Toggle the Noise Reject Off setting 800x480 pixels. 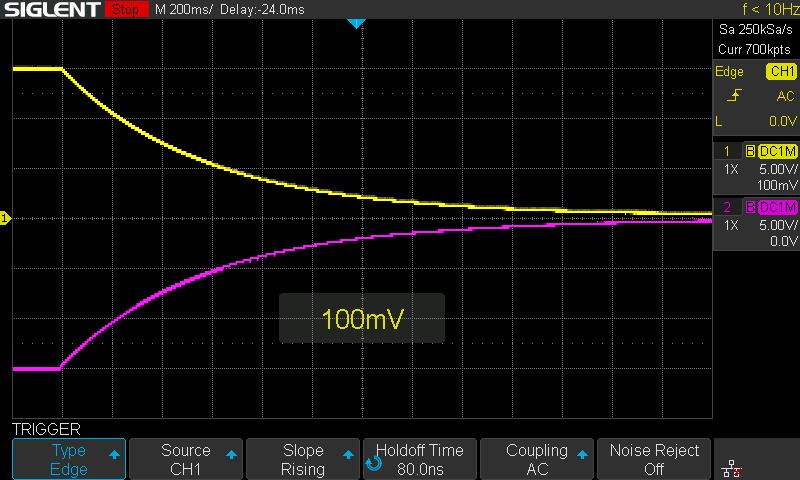(x=654, y=459)
